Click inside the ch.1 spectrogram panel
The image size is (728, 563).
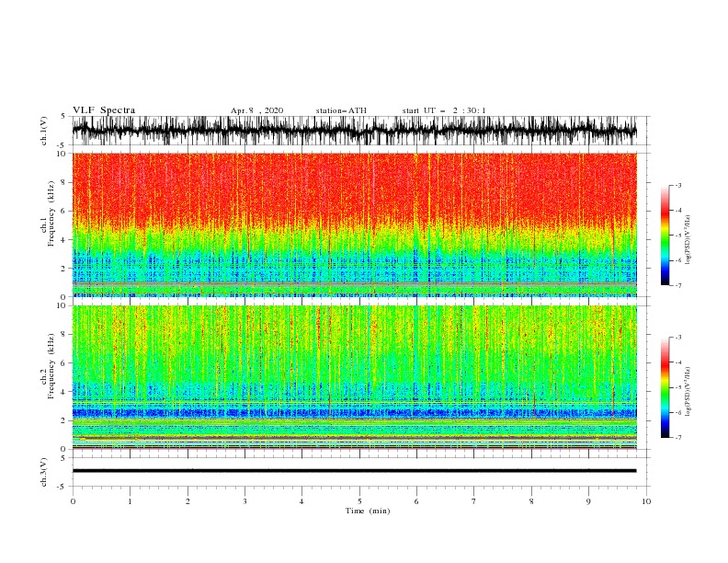point(354,224)
